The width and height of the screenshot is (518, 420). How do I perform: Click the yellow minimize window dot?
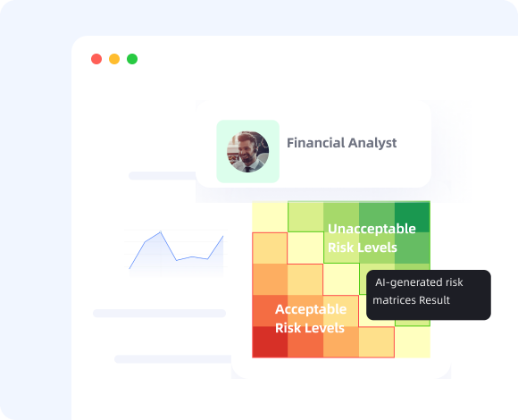(114, 59)
